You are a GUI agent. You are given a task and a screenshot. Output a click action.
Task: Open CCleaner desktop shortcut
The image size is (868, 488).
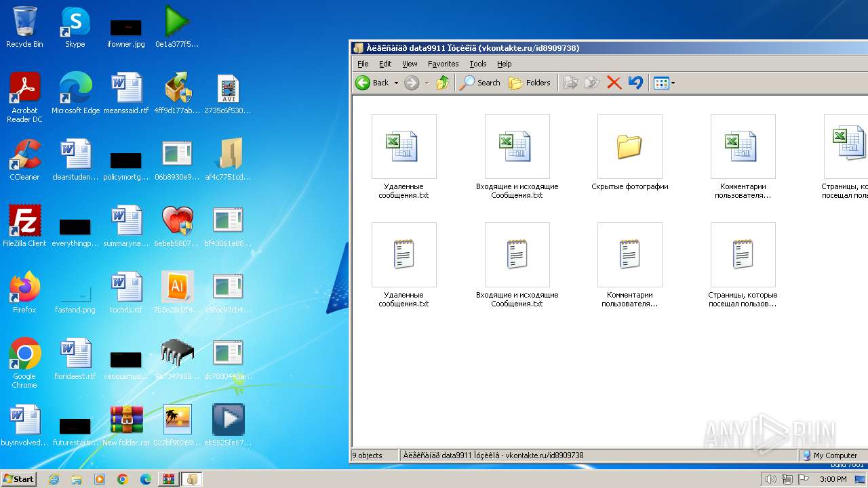coord(24,160)
